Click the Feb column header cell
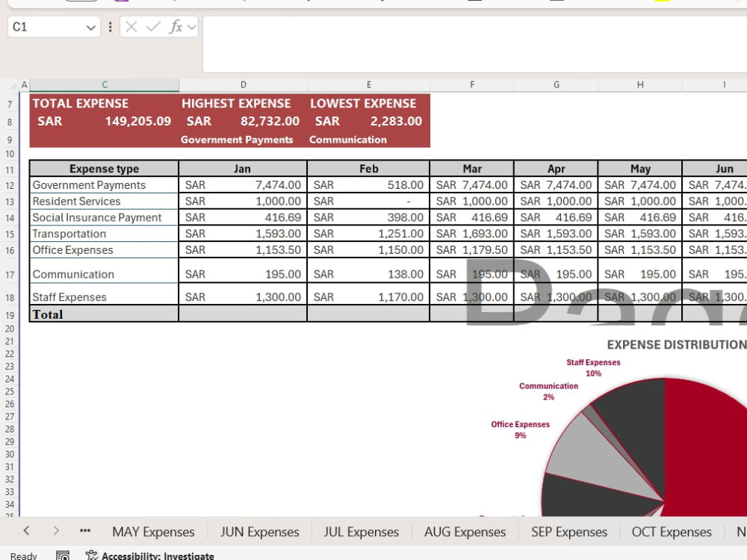Viewport: 747px width, 560px height. coord(369,169)
